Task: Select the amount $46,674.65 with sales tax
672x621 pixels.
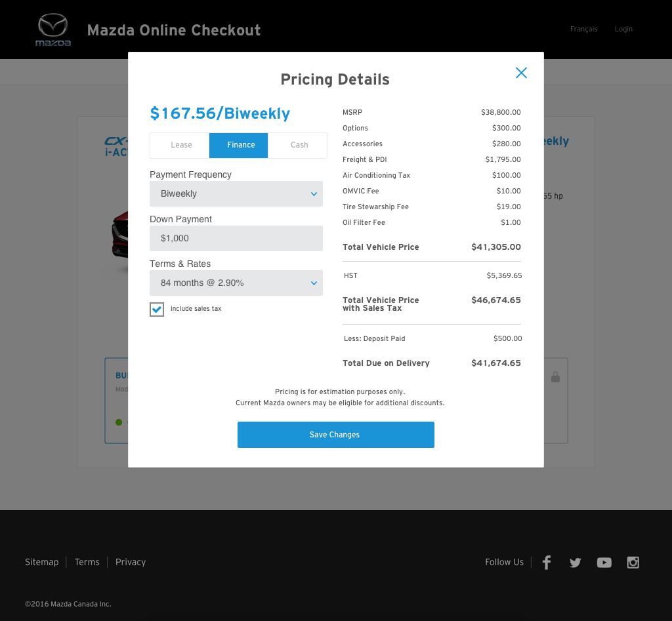Action: pos(496,300)
